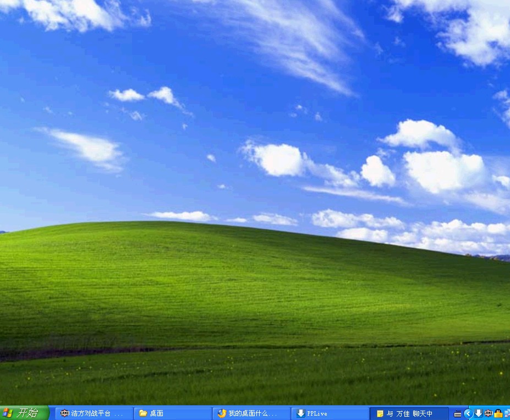Switch to 浩方对战平台 taskbar window
This screenshot has height=420, width=510.
(94, 413)
